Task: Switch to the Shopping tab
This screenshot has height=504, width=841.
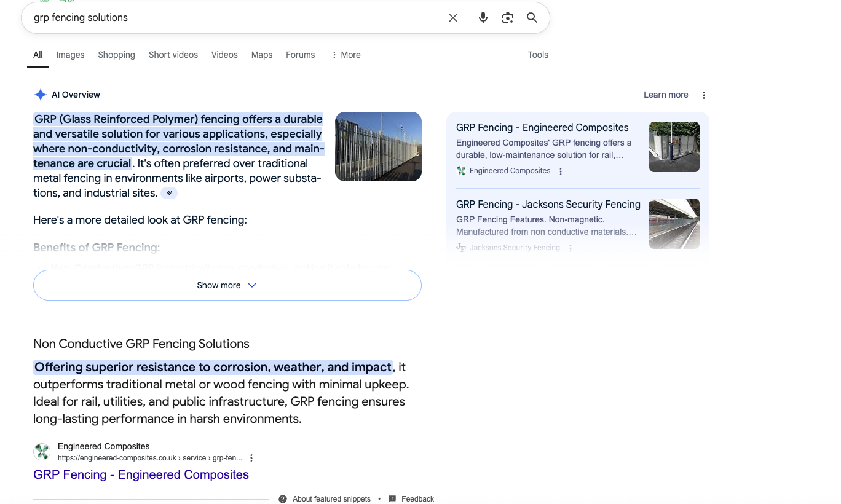Action: pos(116,55)
